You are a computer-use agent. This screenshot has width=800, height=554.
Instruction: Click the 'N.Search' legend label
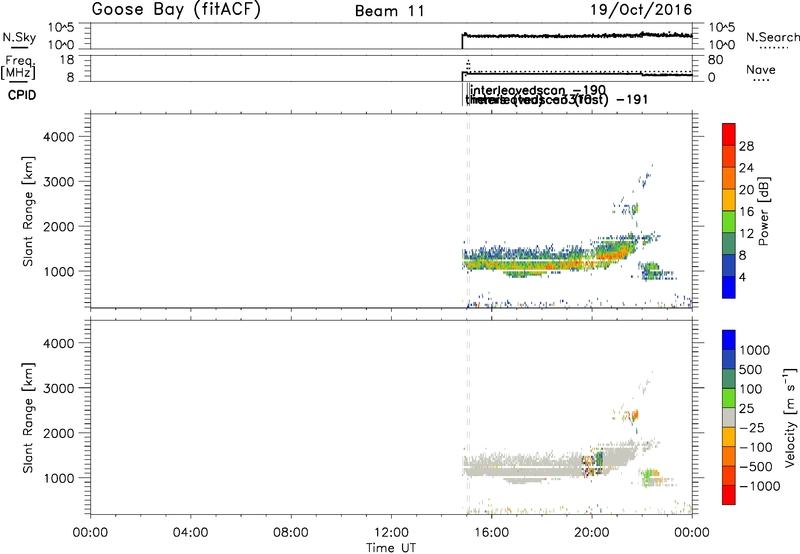773,37
